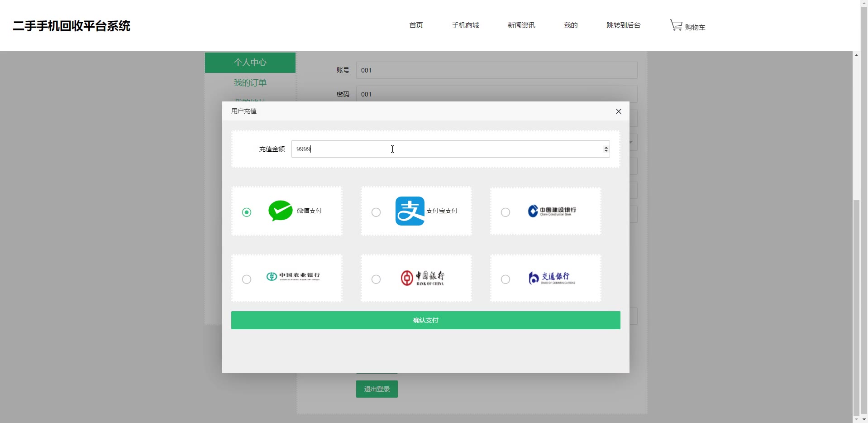Viewport: 868px width, 423px height.
Task: Click the 账号 field showing 001
Action: [x=497, y=70]
